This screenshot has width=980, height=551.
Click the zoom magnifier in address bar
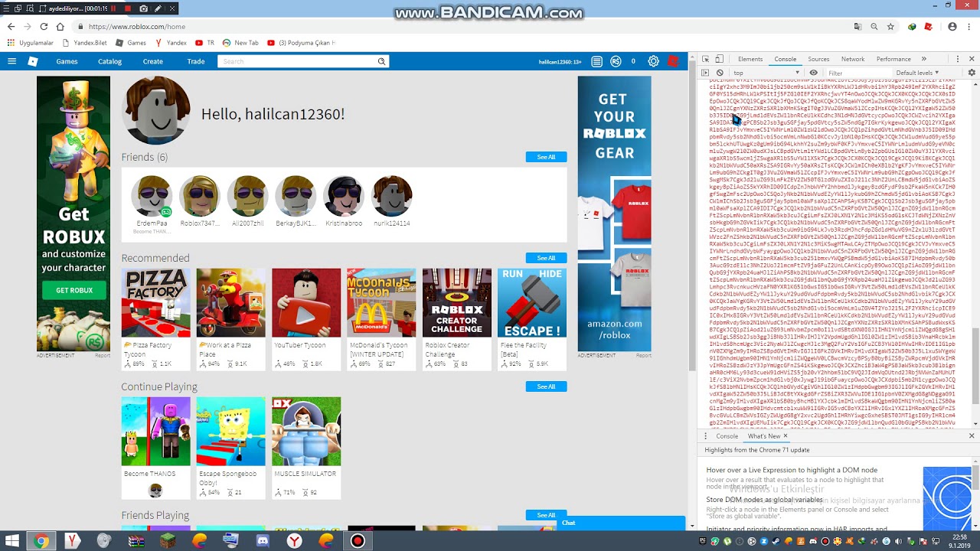(x=874, y=26)
